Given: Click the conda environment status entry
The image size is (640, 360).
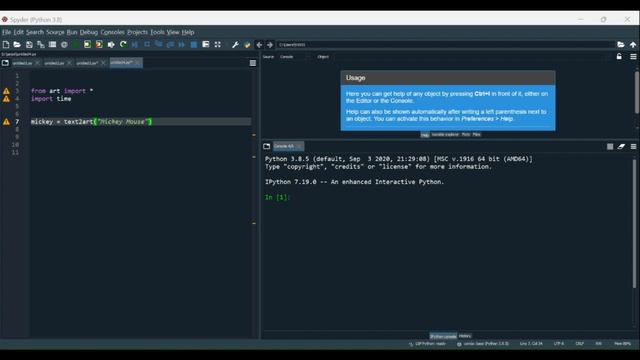Looking at the screenshot, I should (x=483, y=344).
